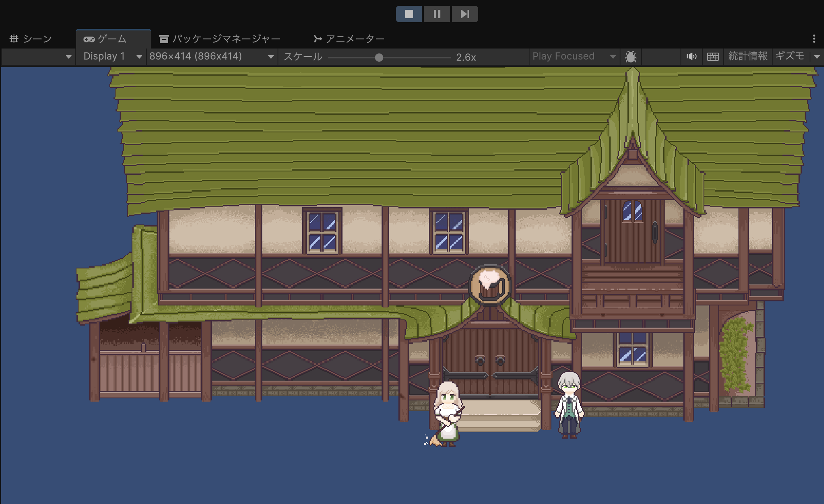Mute game audio with the speaker icon
The image size is (824, 504).
[x=691, y=57]
